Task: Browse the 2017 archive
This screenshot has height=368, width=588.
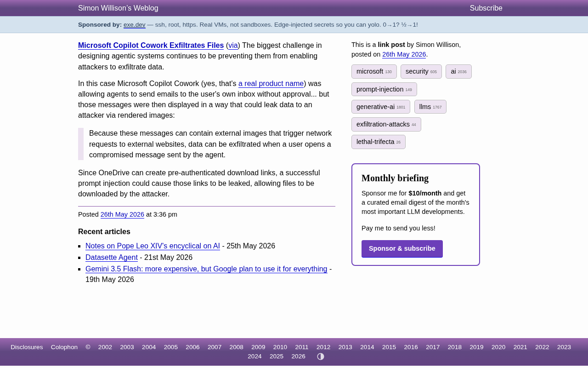Action: pos(433,347)
